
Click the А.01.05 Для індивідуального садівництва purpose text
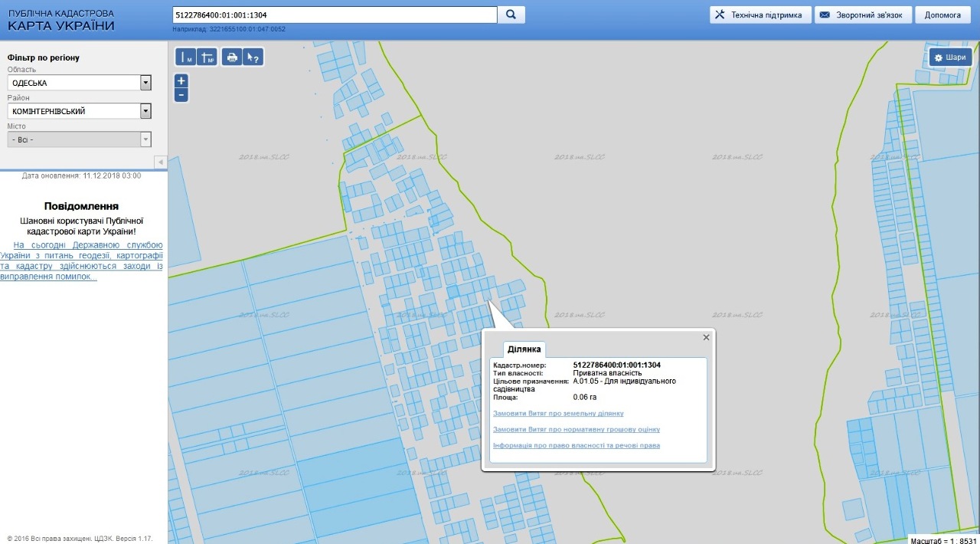[x=585, y=385]
